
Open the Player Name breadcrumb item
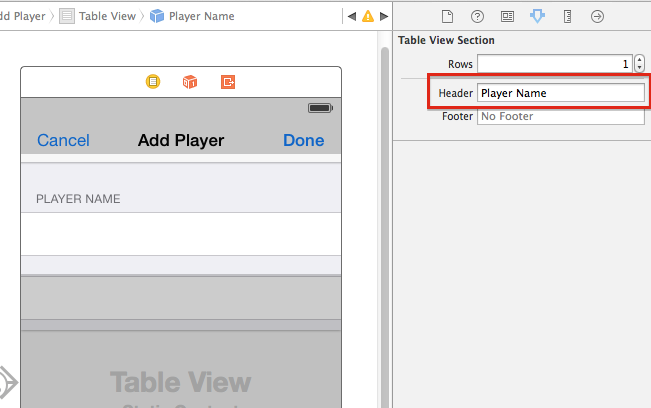[x=198, y=17]
